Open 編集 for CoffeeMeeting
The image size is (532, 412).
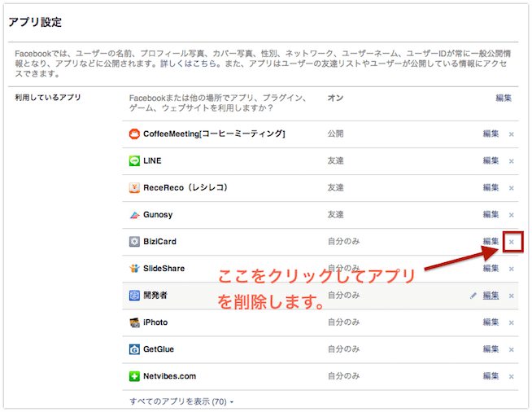click(491, 134)
